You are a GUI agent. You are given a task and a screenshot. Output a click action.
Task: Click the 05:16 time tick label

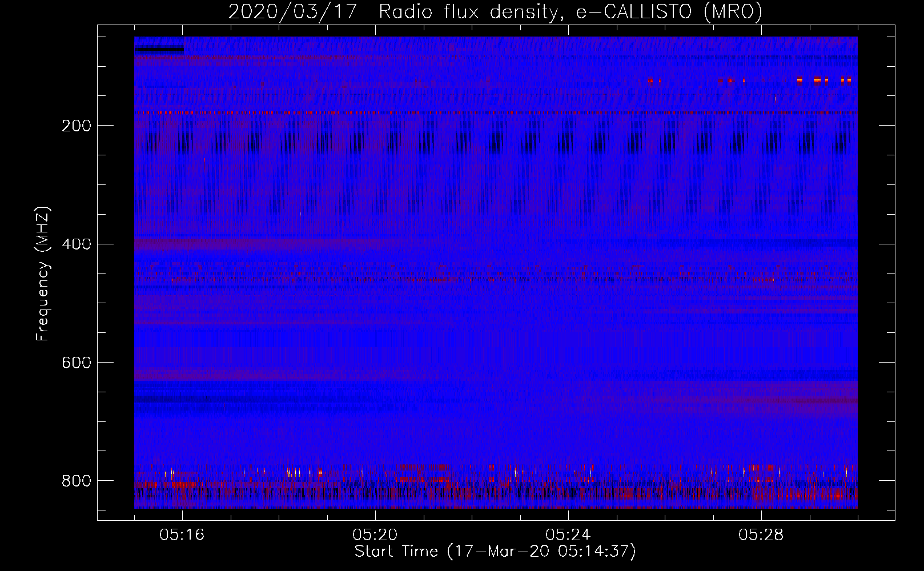pyautogui.click(x=182, y=535)
